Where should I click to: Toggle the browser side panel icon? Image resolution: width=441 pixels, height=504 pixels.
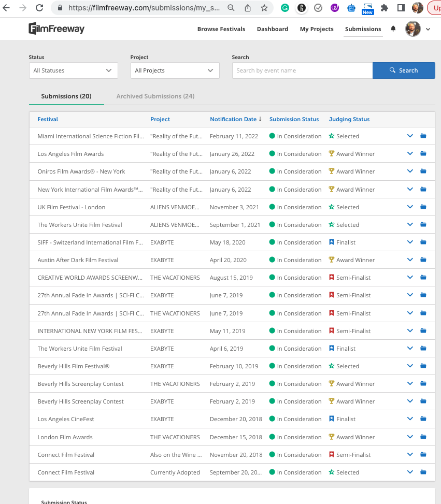point(401,8)
